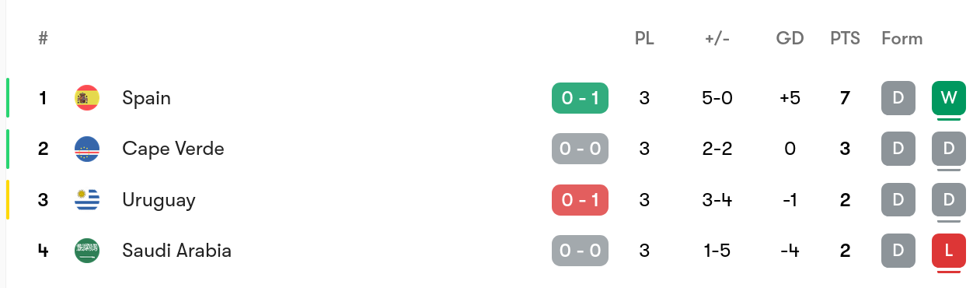This screenshot has height=288, width=980.
Task: Open Saudi Arabia's gray 0 - 0 score
Action: (x=580, y=251)
